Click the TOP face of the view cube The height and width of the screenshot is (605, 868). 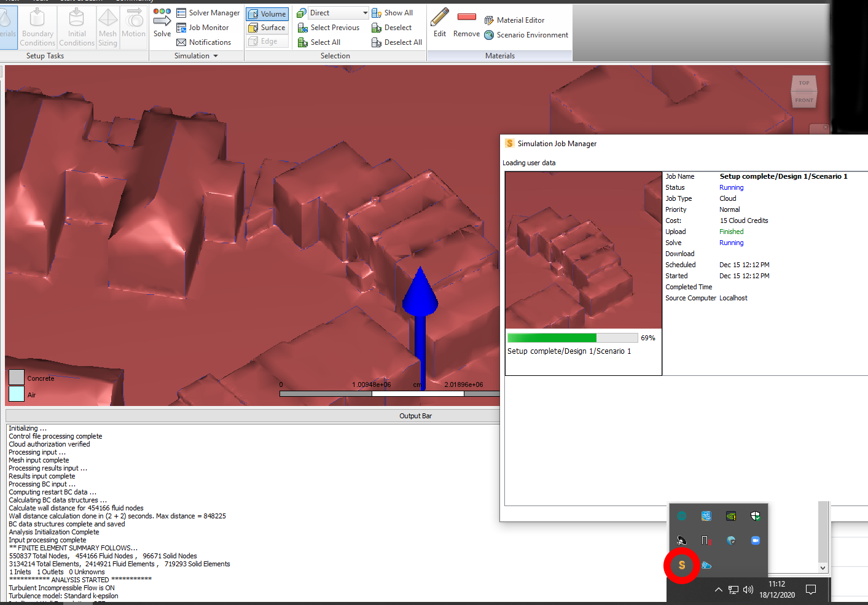click(x=803, y=83)
